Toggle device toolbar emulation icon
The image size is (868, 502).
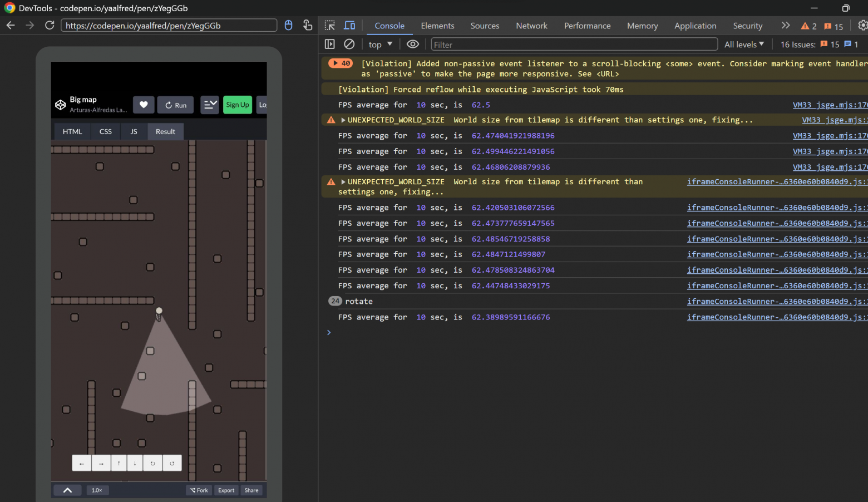tap(349, 26)
